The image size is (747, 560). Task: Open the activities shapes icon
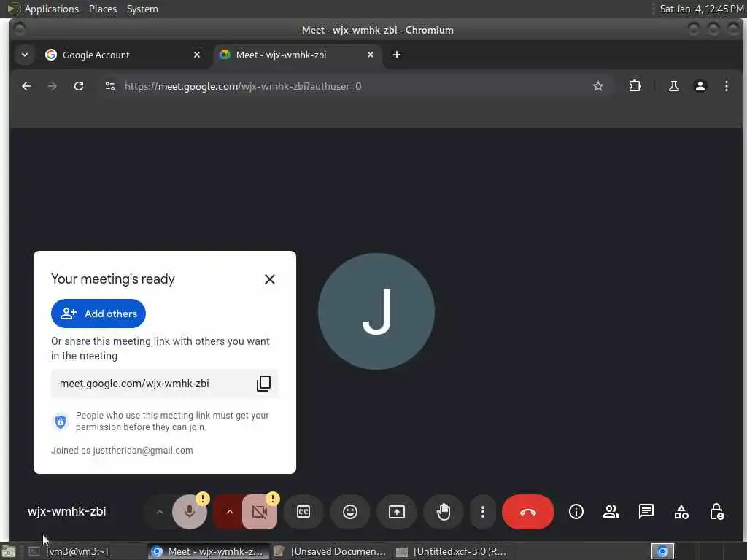681,512
